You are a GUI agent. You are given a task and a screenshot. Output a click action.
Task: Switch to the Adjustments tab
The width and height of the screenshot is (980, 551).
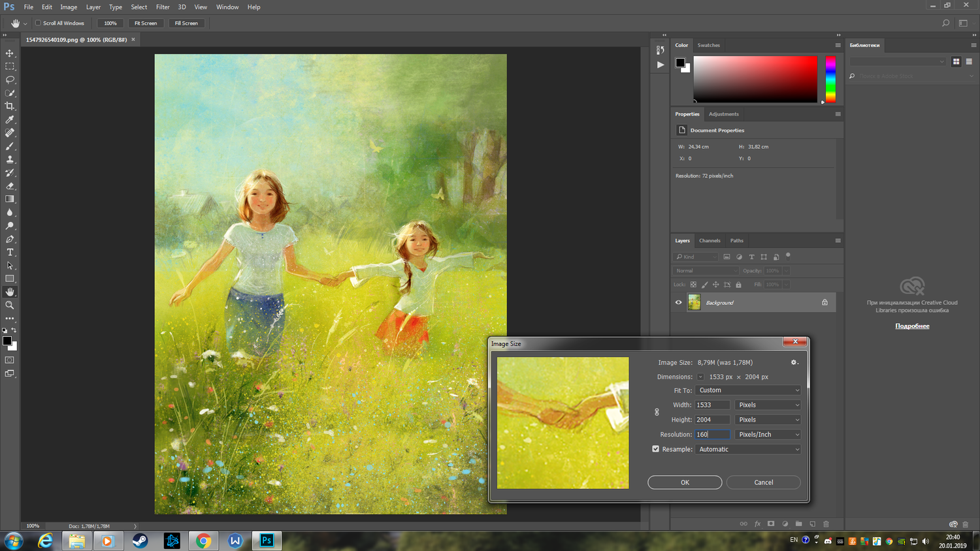[724, 114]
